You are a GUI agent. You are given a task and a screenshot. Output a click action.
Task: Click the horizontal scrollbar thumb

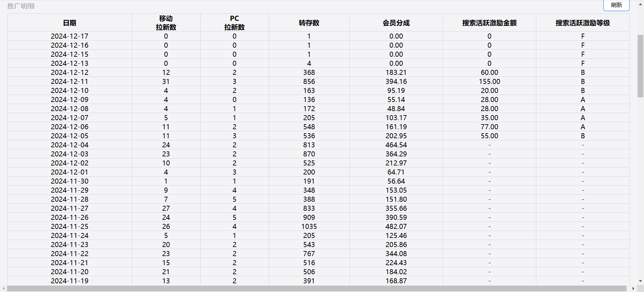click(x=317, y=289)
